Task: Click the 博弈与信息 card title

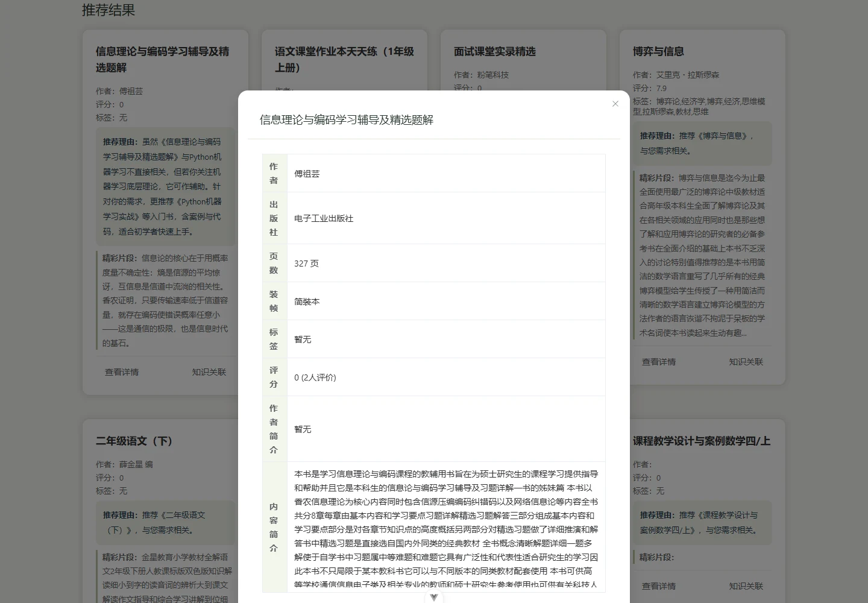Action: pos(658,51)
